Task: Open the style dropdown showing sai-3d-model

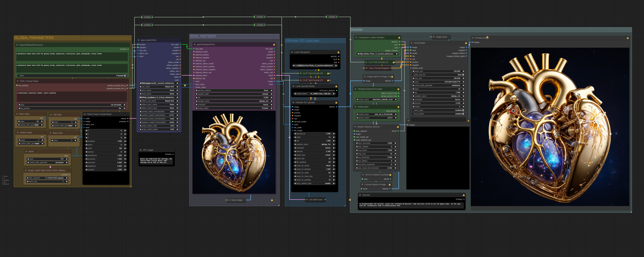Action: (x=72, y=105)
